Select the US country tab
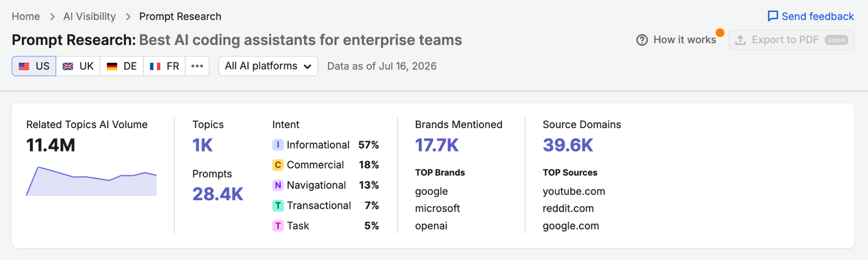 point(34,66)
